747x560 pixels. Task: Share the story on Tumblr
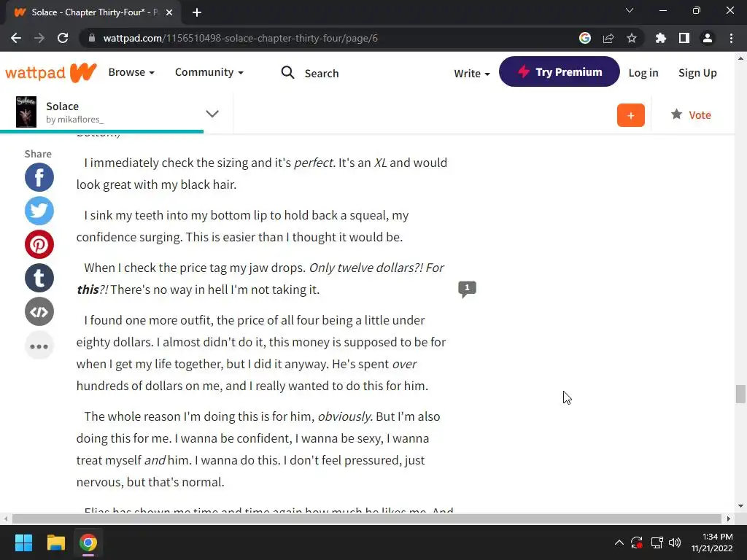tap(39, 278)
